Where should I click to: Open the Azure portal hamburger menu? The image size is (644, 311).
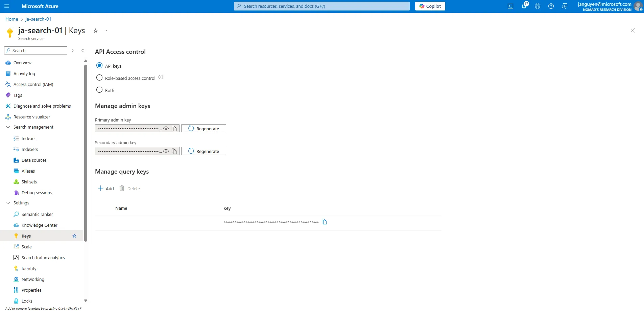pyautogui.click(x=7, y=6)
